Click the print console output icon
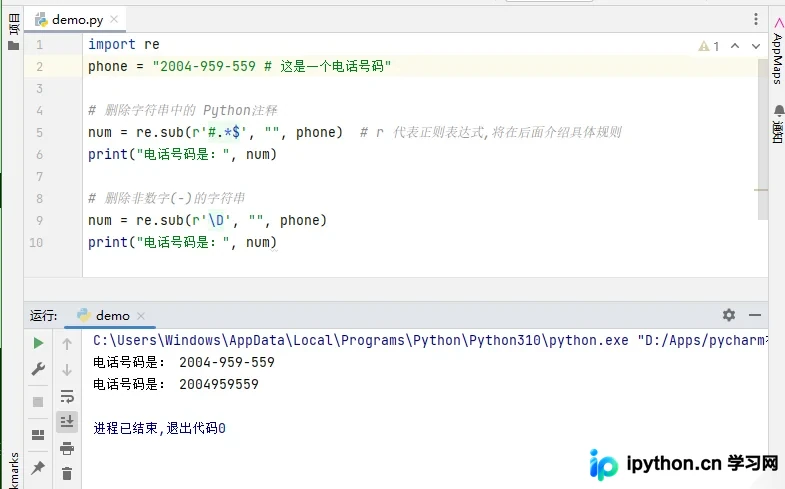Image resolution: width=785 pixels, height=489 pixels. 67,448
